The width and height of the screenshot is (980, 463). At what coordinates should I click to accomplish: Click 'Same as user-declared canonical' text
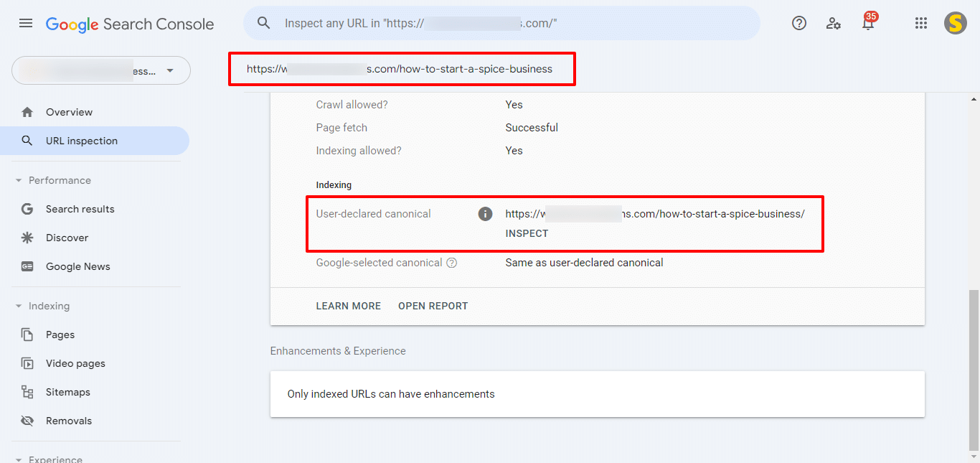tap(584, 263)
